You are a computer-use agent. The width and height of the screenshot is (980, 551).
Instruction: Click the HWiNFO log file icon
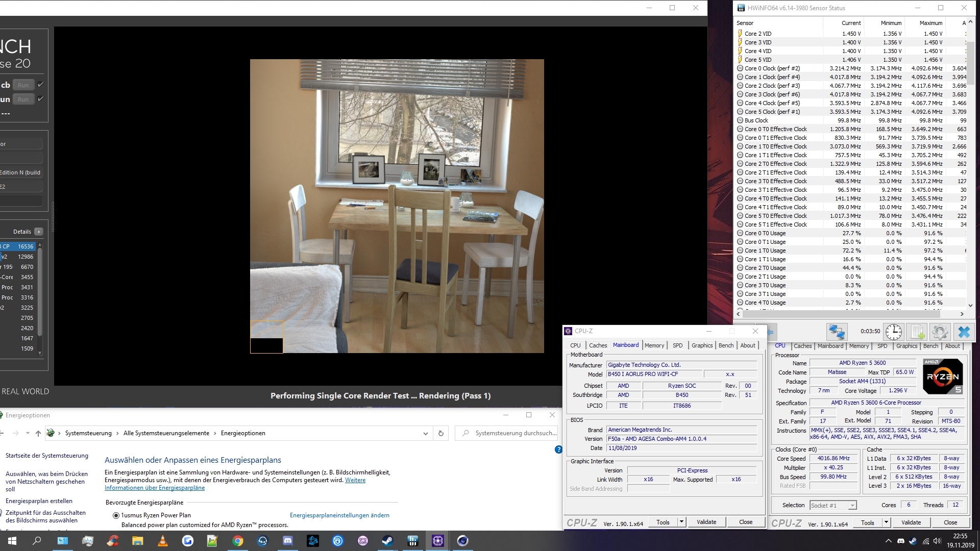pyautogui.click(x=917, y=332)
